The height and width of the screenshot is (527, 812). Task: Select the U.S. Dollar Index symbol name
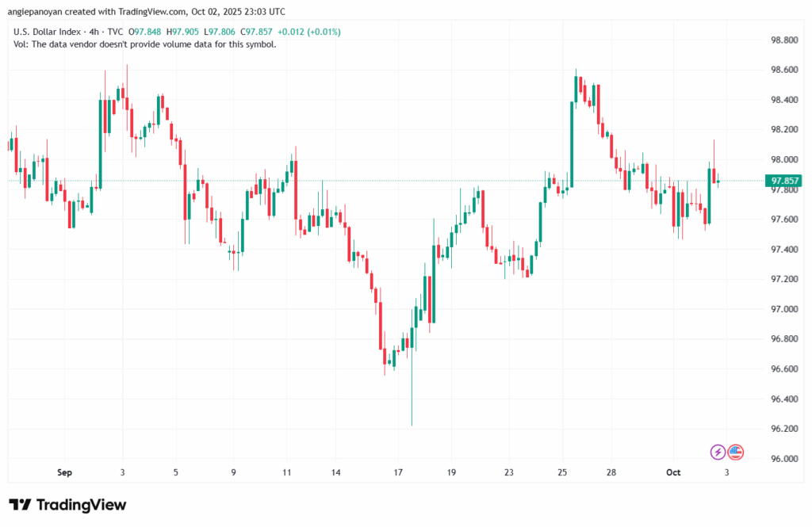click(48, 32)
